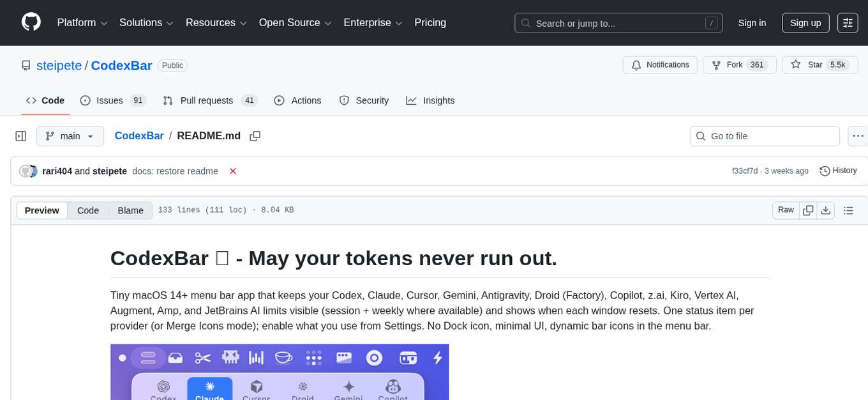Screen dimensions: 868x400
Task: Expand the Platform menu
Action: (81, 22)
